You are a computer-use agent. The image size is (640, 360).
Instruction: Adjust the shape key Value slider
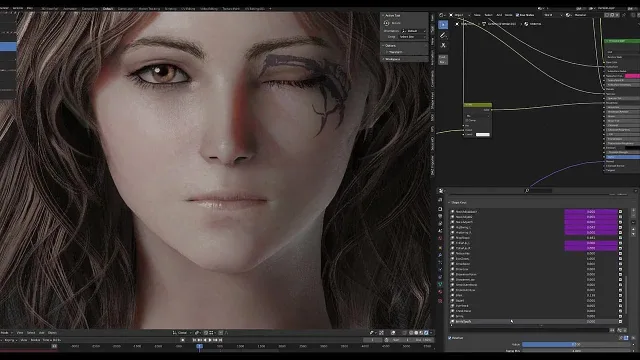[x=577, y=344]
